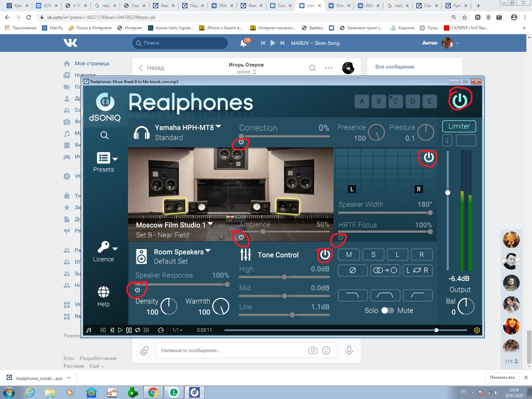532x399 pixels.
Task: Click the Speaker Width slider handle
Action: click(430, 212)
